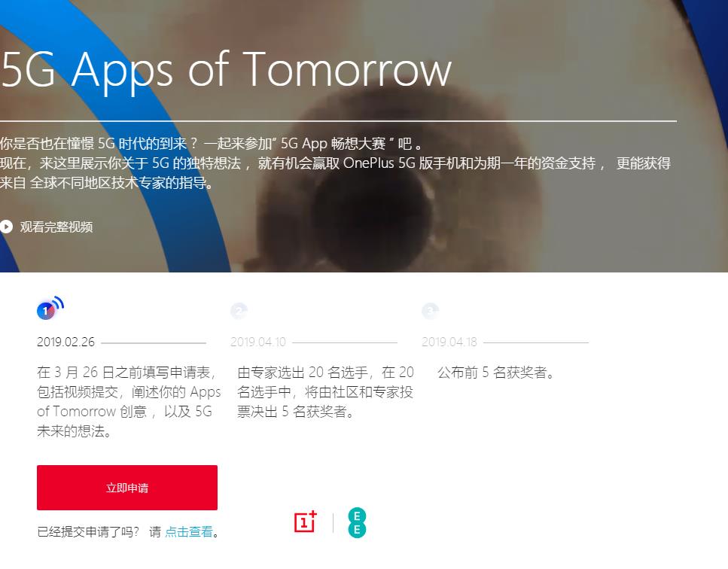Select the faded step 3 circle icon
This screenshot has height=569, width=728.
click(431, 311)
